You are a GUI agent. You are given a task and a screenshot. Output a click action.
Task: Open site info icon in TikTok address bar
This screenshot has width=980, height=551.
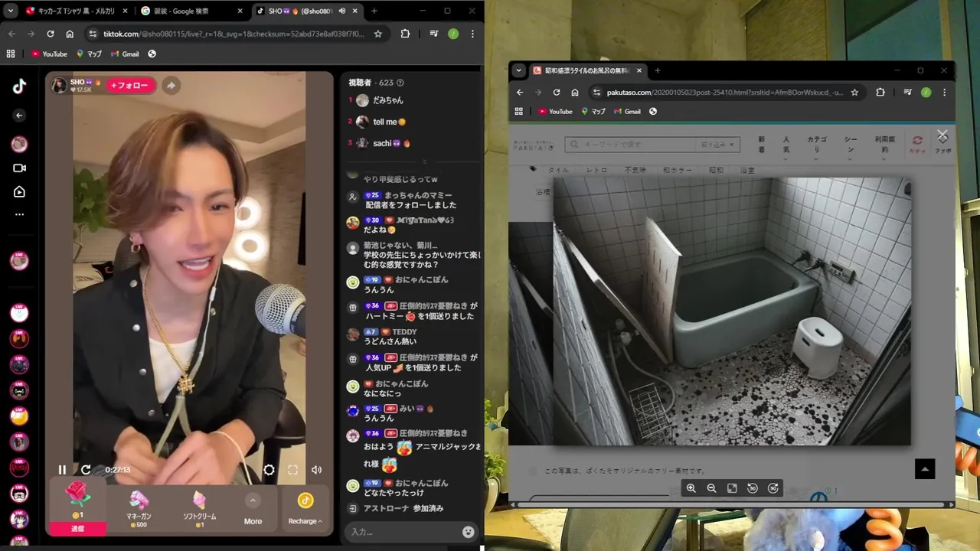click(93, 34)
